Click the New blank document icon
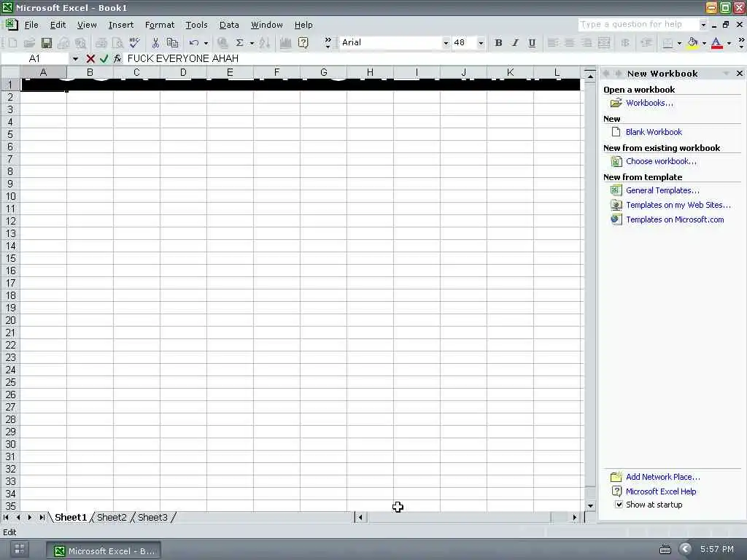The image size is (747, 560). pyautogui.click(x=12, y=43)
